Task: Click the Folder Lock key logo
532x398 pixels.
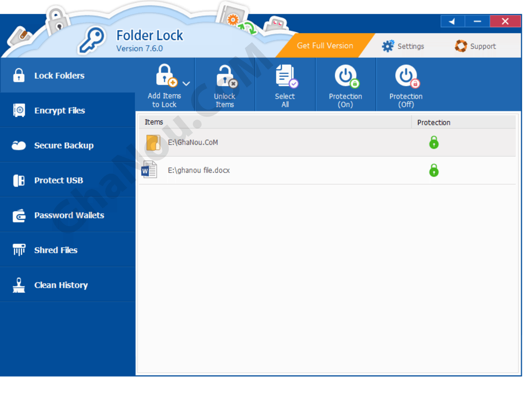Action: click(x=92, y=41)
